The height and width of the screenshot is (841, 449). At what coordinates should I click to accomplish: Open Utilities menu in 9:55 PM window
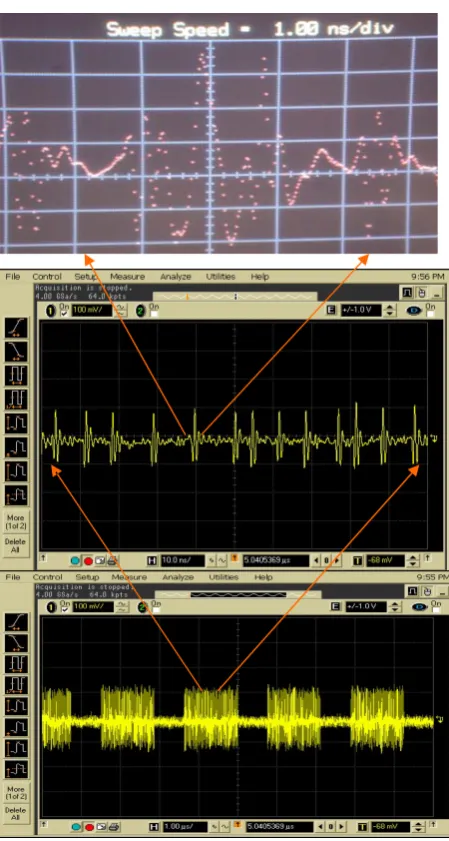click(224, 578)
